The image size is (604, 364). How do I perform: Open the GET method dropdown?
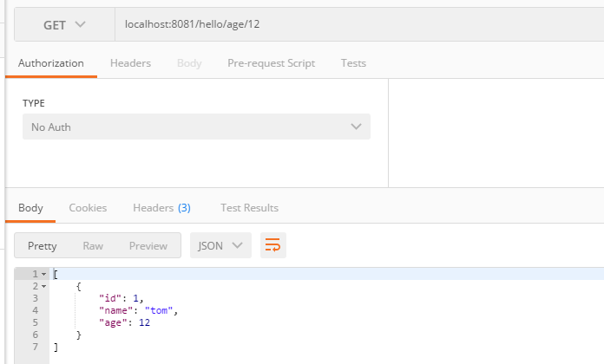coord(64,24)
